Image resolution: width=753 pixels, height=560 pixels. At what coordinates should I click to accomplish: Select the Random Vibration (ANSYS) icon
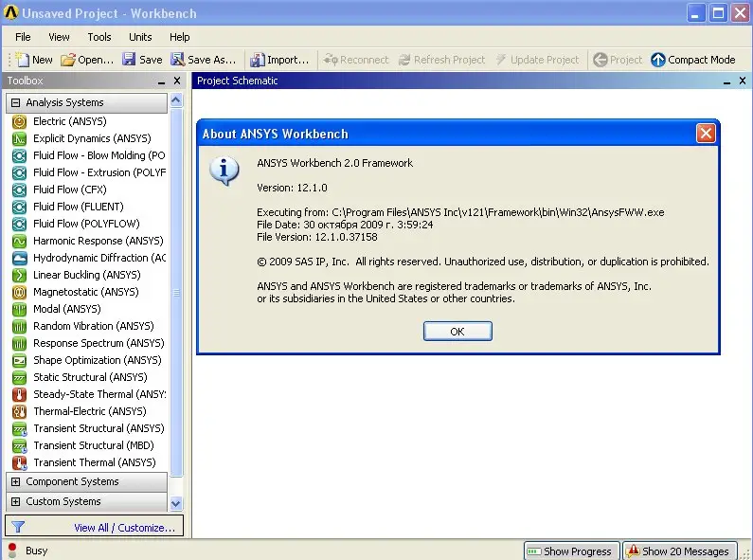[19, 327]
